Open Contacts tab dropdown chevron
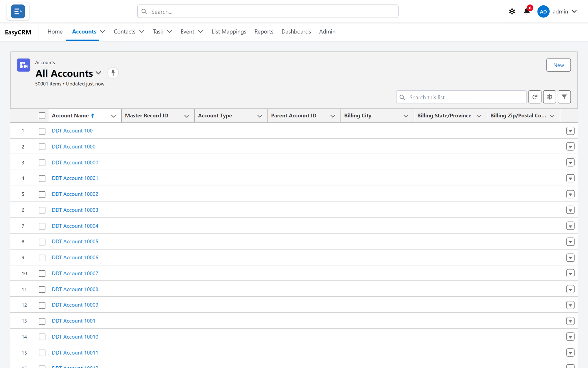Viewport: 588px width, 368px height. (x=142, y=31)
